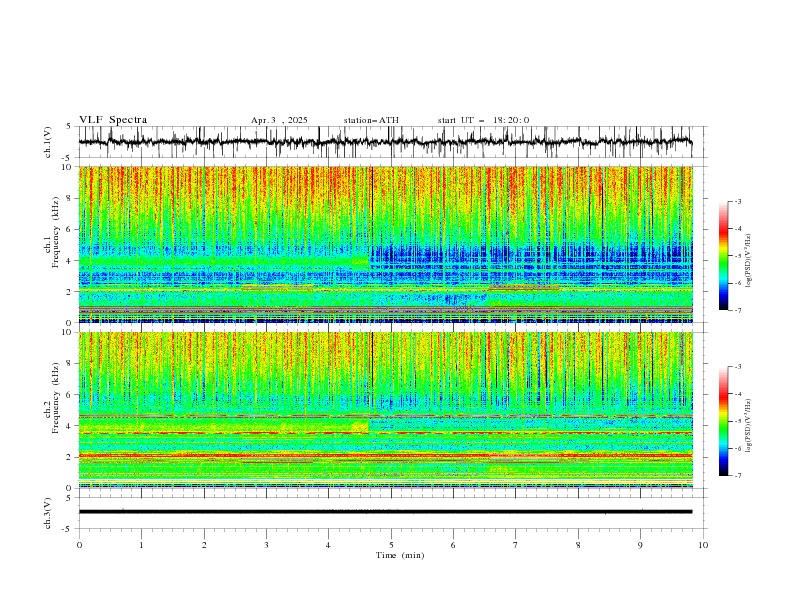Click the ch.2 spectrogram panel
Image resolution: width=792 pixels, height=612 pixels.
[x=385, y=410]
